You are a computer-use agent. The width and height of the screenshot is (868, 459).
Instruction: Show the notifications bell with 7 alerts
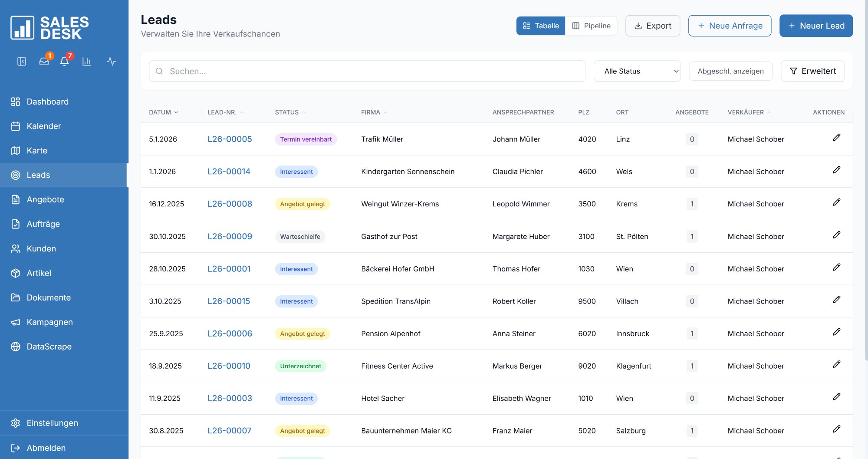tap(64, 62)
